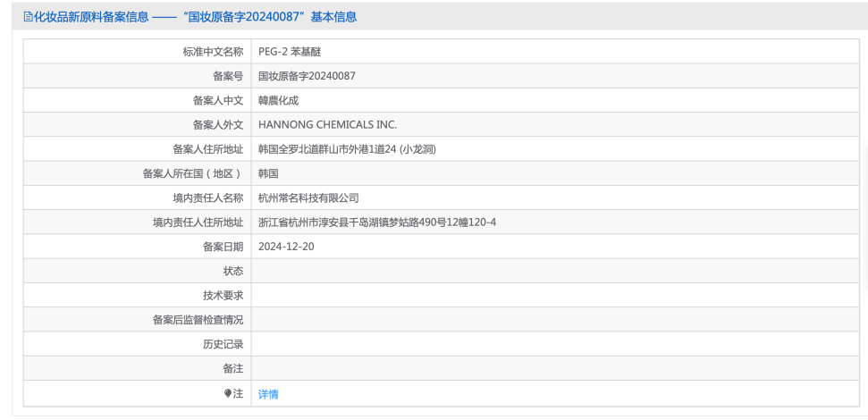Click the 备注 label
The width and height of the screenshot is (868, 420).
pos(233,368)
